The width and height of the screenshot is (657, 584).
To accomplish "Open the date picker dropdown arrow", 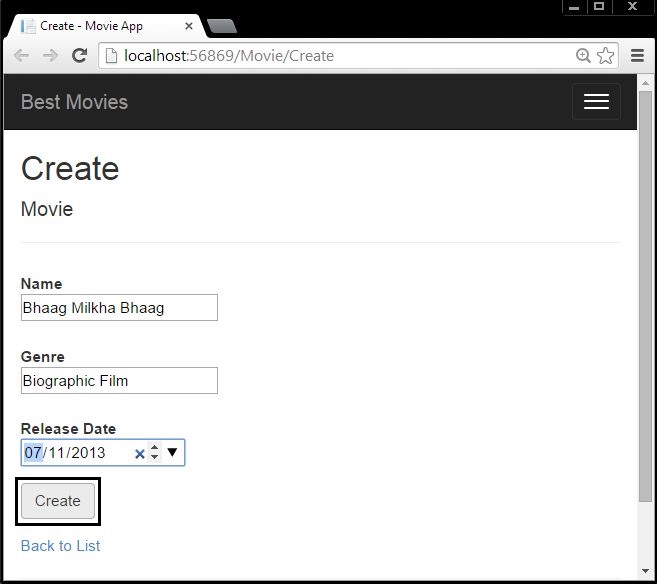I will pyautogui.click(x=172, y=452).
